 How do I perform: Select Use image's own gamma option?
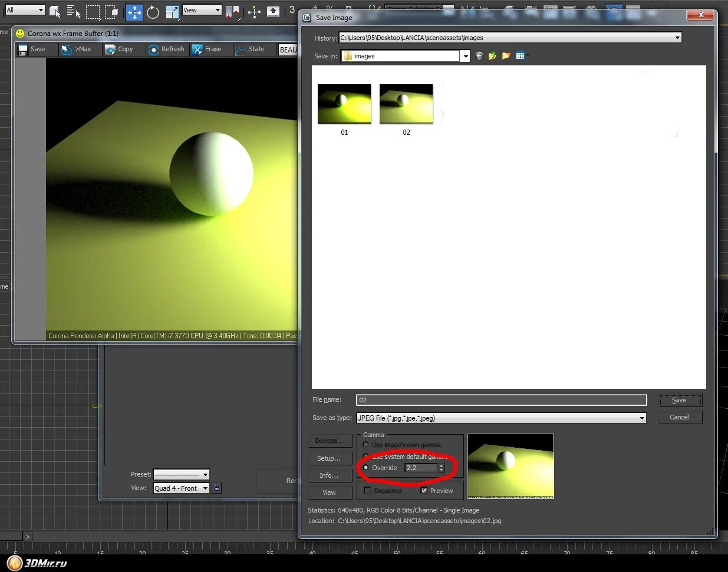366,445
